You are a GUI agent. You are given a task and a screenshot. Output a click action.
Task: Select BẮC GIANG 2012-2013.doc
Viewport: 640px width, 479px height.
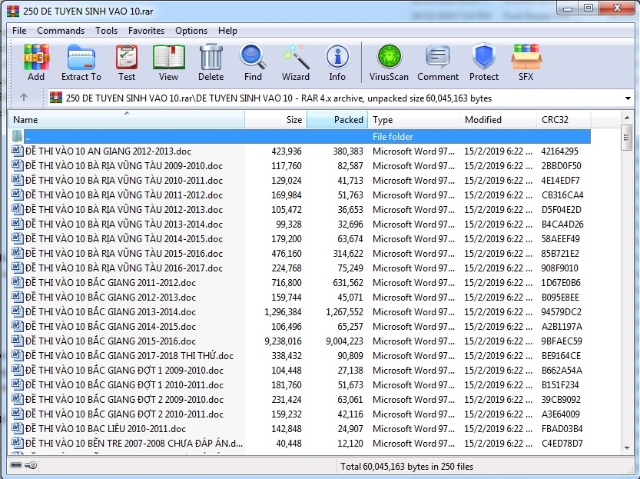tap(111, 297)
